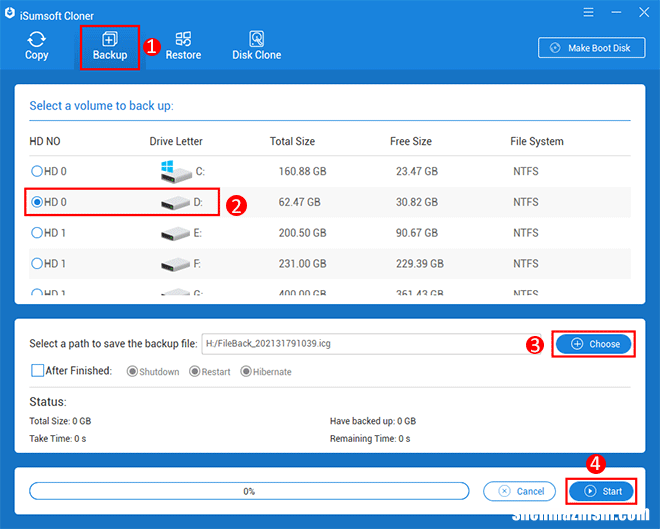This screenshot has width=660, height=529.
Task: Click the Total Size: 0 GB status text
Action: coord(60,421)
